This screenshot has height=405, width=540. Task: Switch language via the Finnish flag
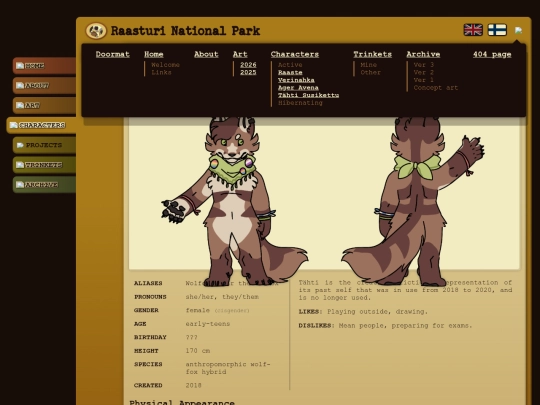[497, 30]
